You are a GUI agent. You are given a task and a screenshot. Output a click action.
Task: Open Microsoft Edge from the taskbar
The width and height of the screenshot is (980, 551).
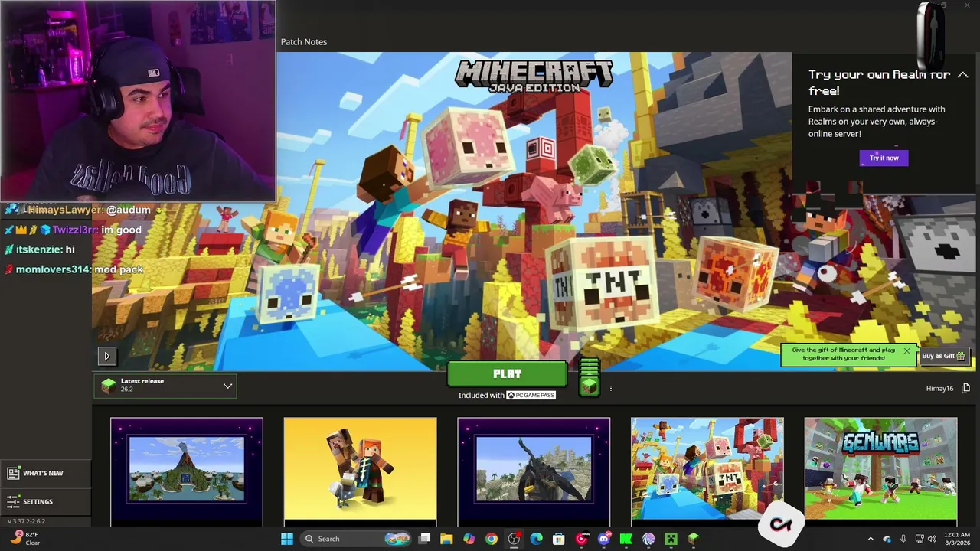[537, 539]
